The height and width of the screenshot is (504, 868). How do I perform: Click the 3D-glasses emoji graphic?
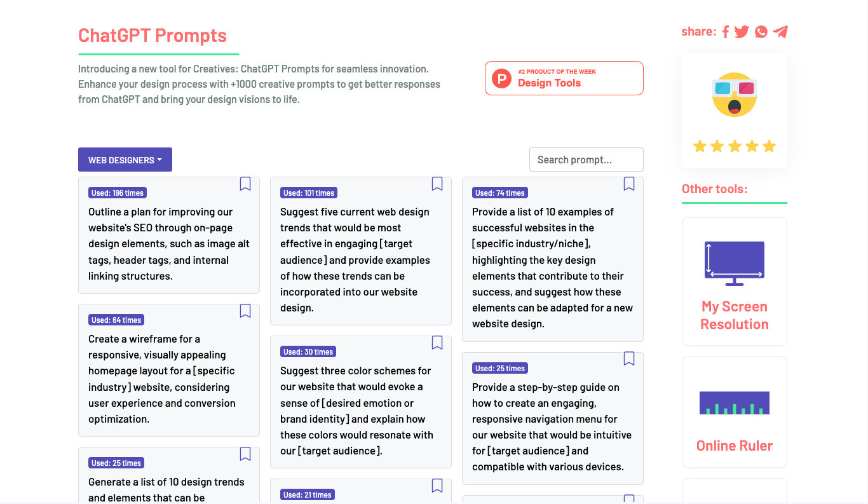tap(734, 94)
